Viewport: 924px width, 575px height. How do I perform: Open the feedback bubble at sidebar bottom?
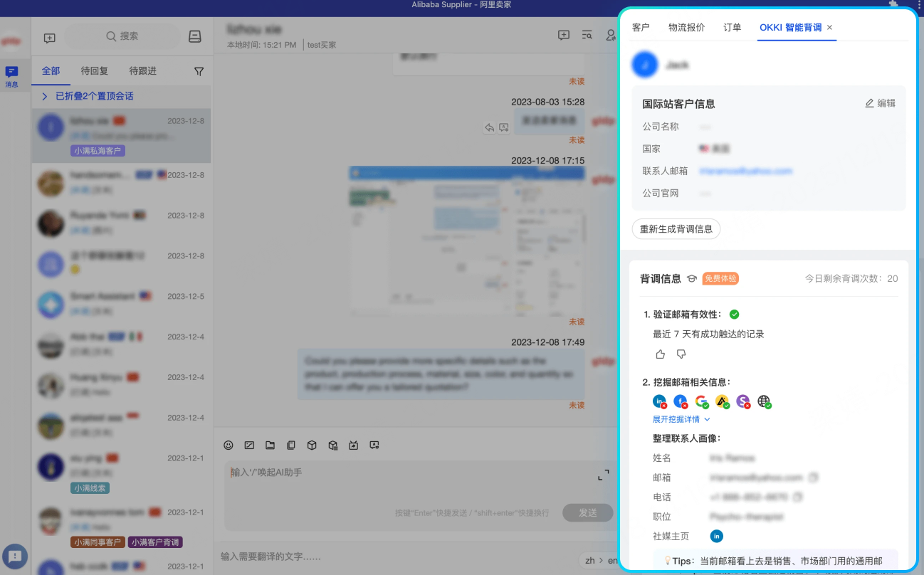click(15, 556)
